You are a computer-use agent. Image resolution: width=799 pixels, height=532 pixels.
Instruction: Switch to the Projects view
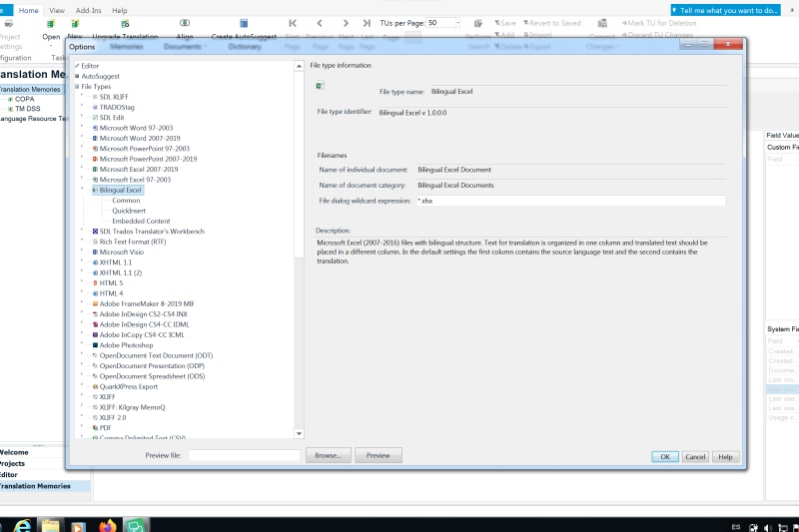pos(12,463)
